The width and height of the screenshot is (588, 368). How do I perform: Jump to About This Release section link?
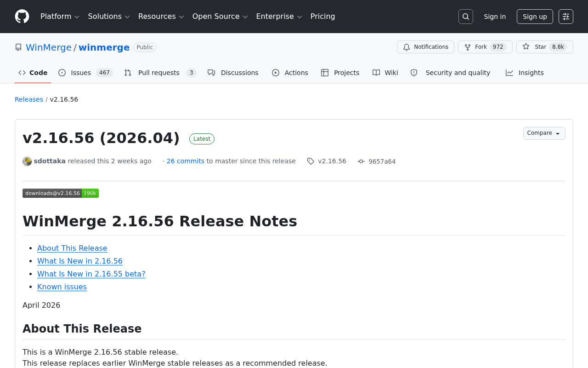tap(72, 248)
